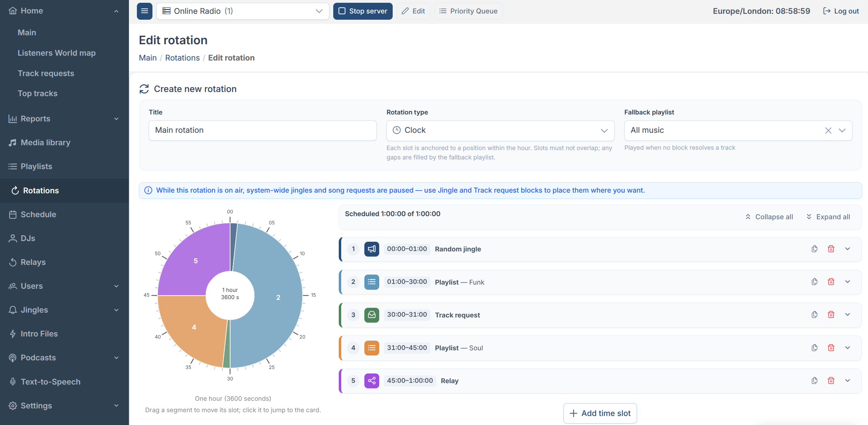This screenshot has width=868, height=425.
Task: Open the Rotation type Clock dropdown
Action: 500,130
